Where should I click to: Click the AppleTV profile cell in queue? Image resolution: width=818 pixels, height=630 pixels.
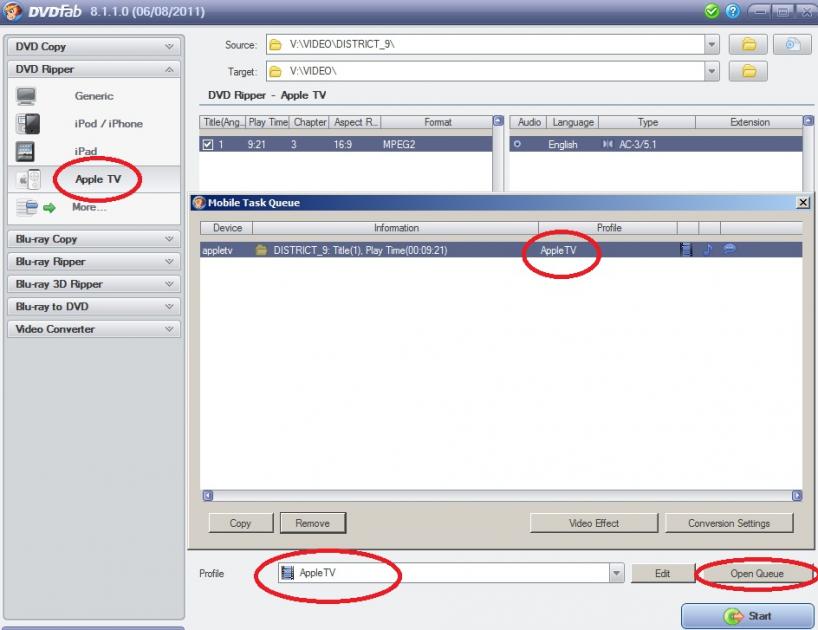pyautogui.click(x=558, y=250)
